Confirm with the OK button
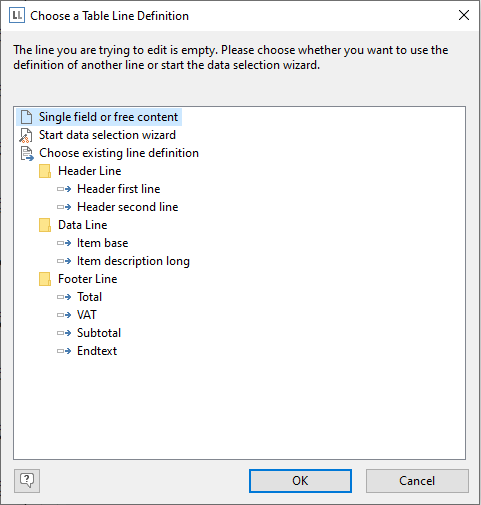 tap(300, 481)
